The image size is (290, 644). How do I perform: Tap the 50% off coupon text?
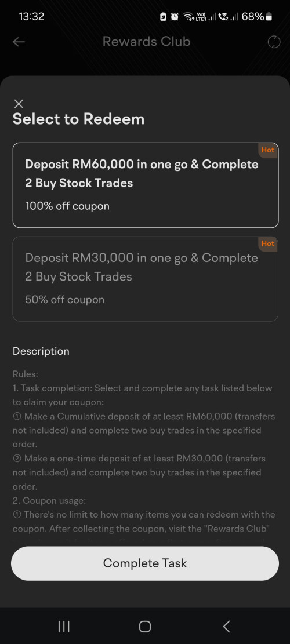pos(65,300)
